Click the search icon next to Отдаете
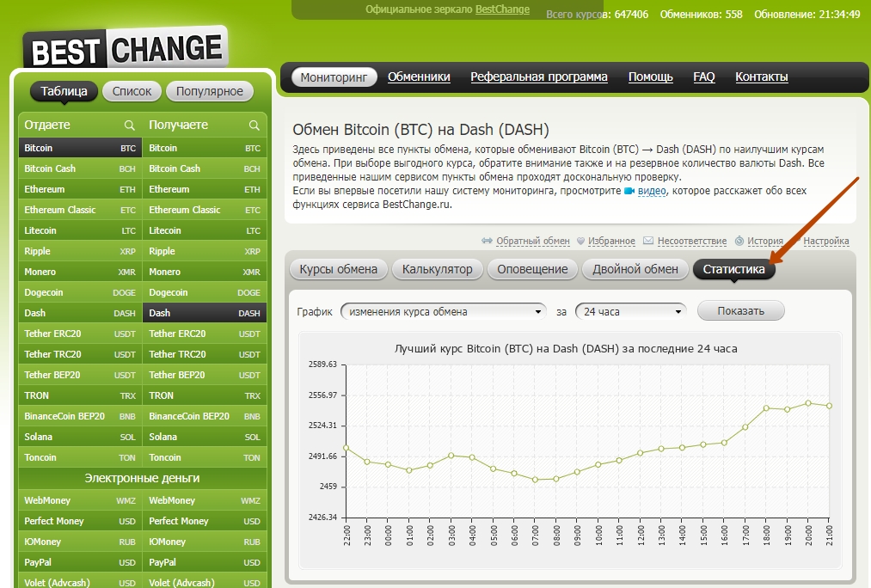The width and height of the screenshot is (871, 588). pos(129,125)
